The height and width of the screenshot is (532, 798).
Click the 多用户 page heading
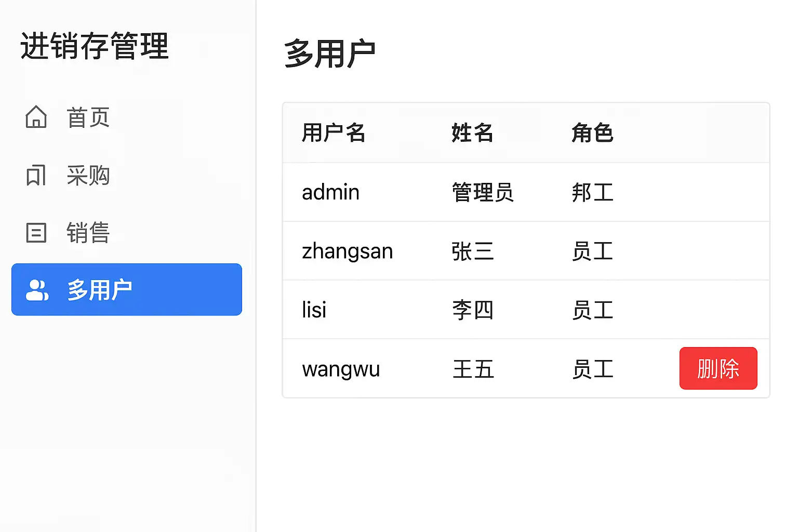(329, 54)
